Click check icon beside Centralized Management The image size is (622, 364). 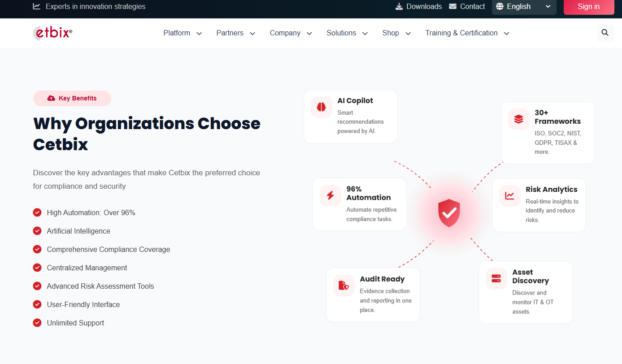(x=37, y=268)
